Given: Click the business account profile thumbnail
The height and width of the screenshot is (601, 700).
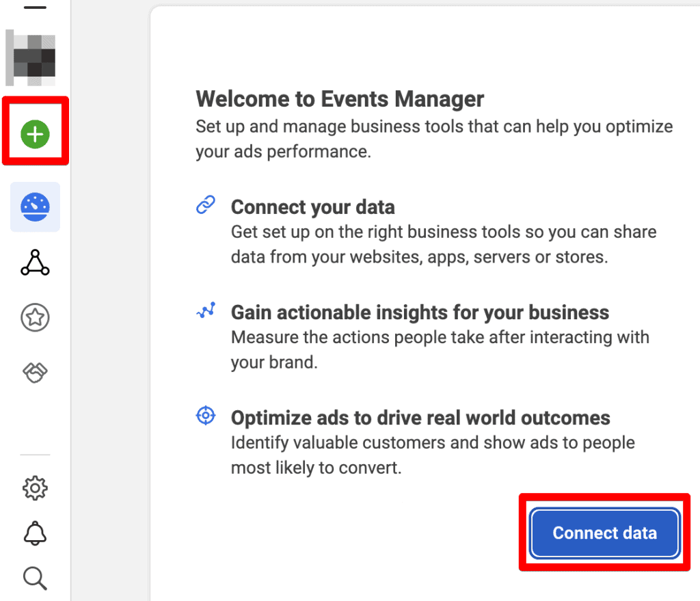Looking at the screenshot, I should (31, 58).
